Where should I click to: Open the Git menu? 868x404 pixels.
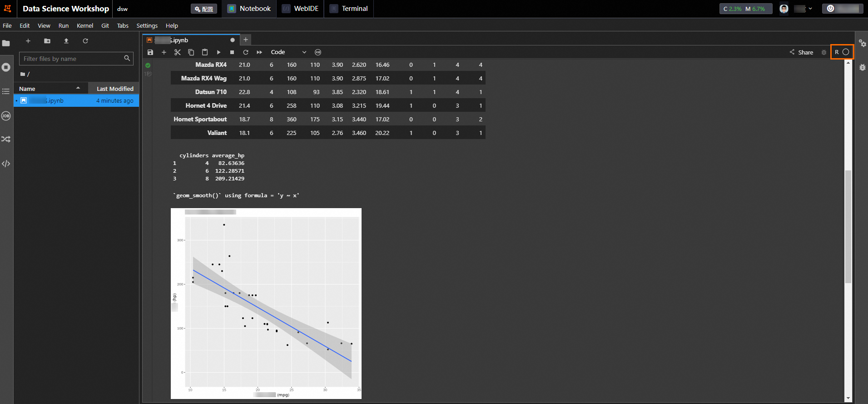[105, 25]
